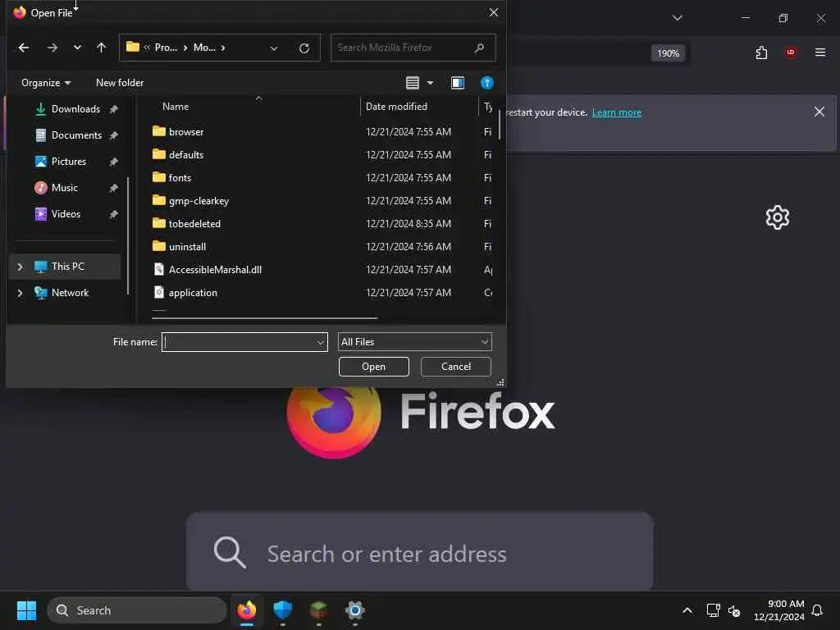840x630 pixels.
Task: Sort files by Date modified column
Action: point(396,107)
